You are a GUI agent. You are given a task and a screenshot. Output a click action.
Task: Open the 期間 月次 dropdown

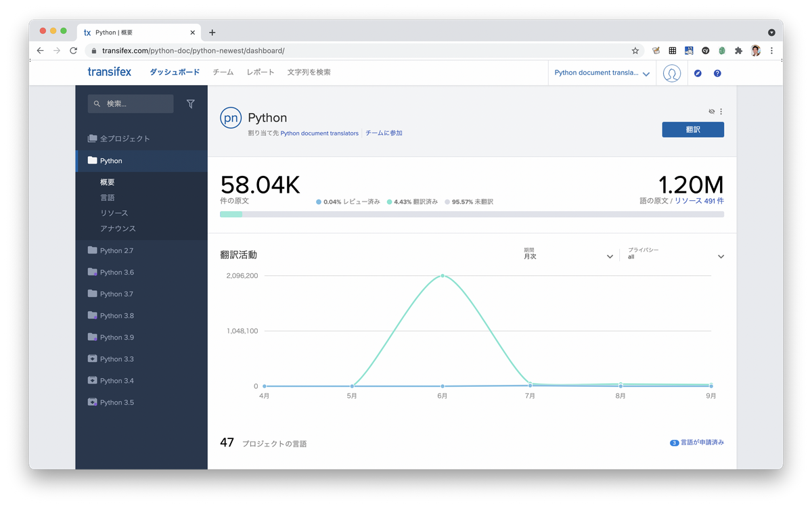click(568, 254)
